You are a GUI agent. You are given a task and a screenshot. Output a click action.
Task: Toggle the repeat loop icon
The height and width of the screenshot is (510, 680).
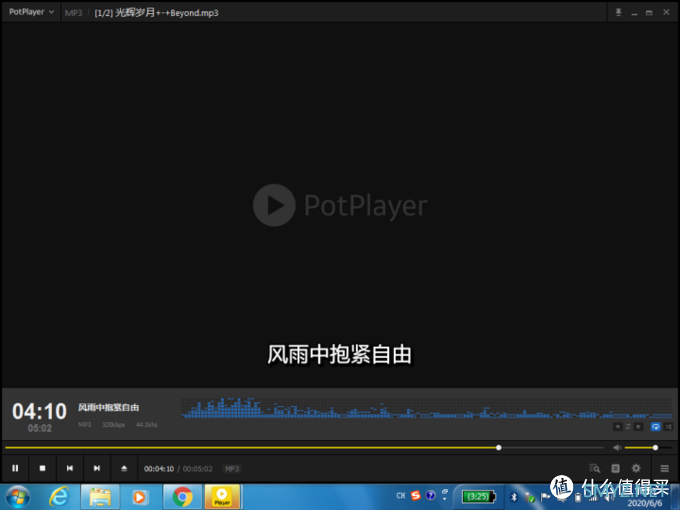click(x=628, y=427)
